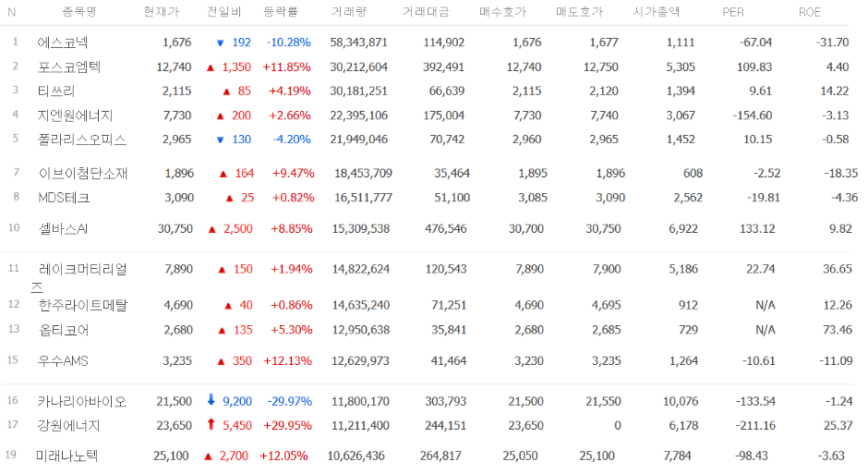Select the +12.13% change rate cell

point(287,361)
